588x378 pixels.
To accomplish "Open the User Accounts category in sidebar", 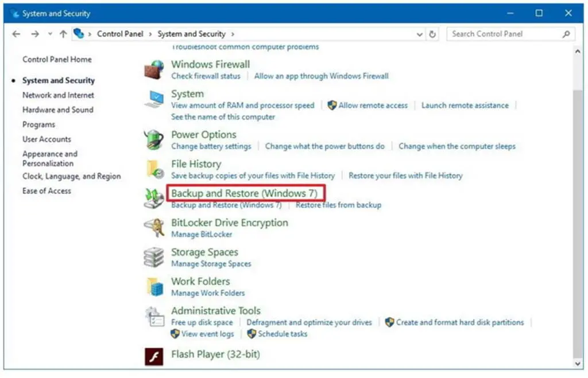I will pos(47,139).
